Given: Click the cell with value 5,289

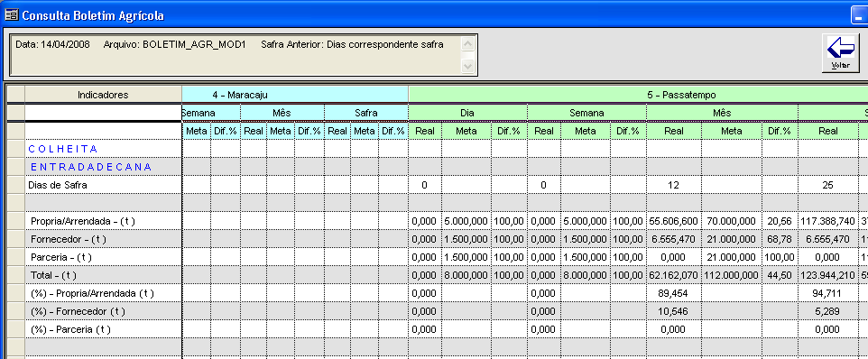Looking at the screenshot, I should click(x=827, y=311).
